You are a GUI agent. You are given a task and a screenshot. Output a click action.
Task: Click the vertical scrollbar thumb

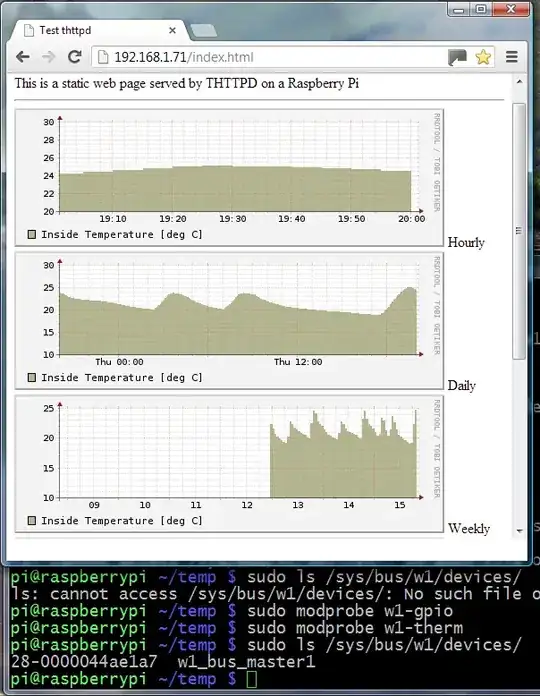[x=519, y=231]
